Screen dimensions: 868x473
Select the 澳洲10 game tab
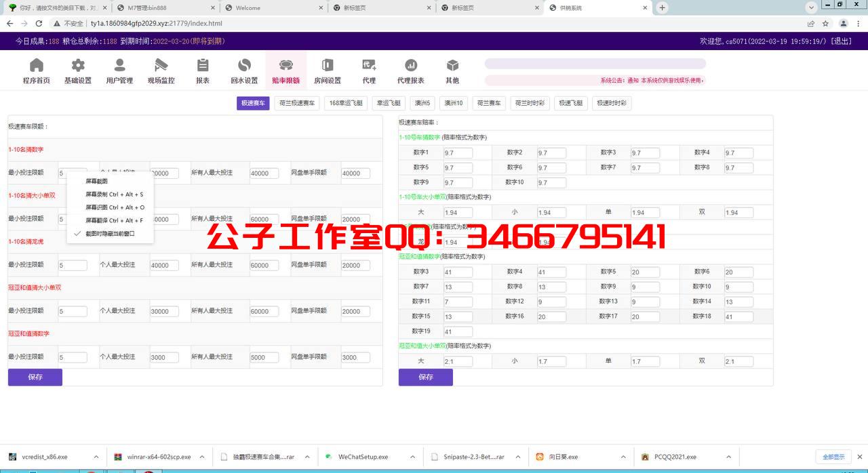coord(454,103)
